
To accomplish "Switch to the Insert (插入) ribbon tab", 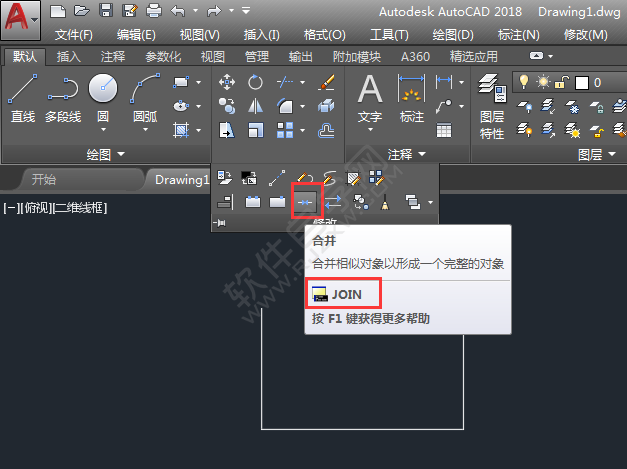I will point(69,57).
